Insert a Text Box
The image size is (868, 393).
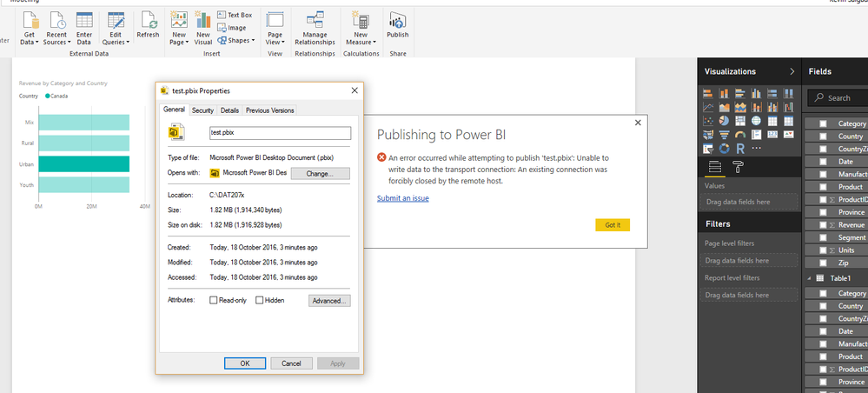(x=235, y=15)
